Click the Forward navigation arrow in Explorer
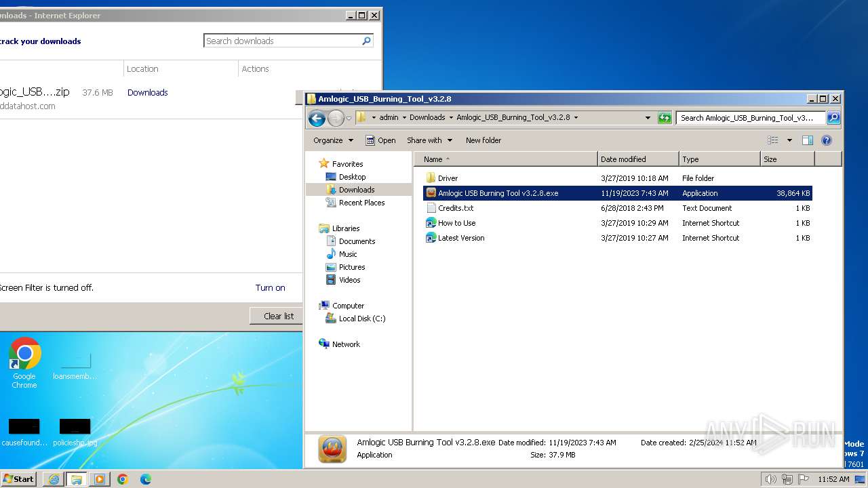Screen dimensions: 868x488 coord(336,118)
